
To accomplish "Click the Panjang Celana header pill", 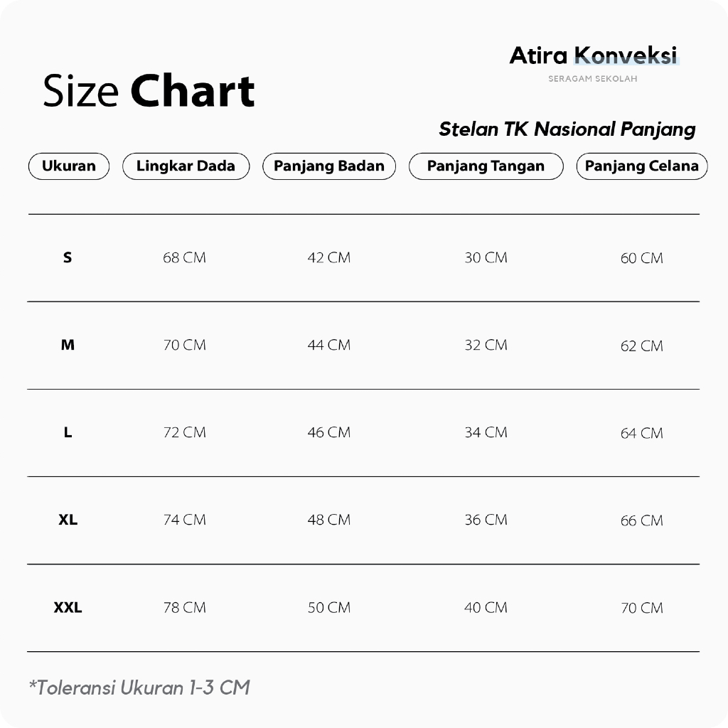I will click(641, 166).
